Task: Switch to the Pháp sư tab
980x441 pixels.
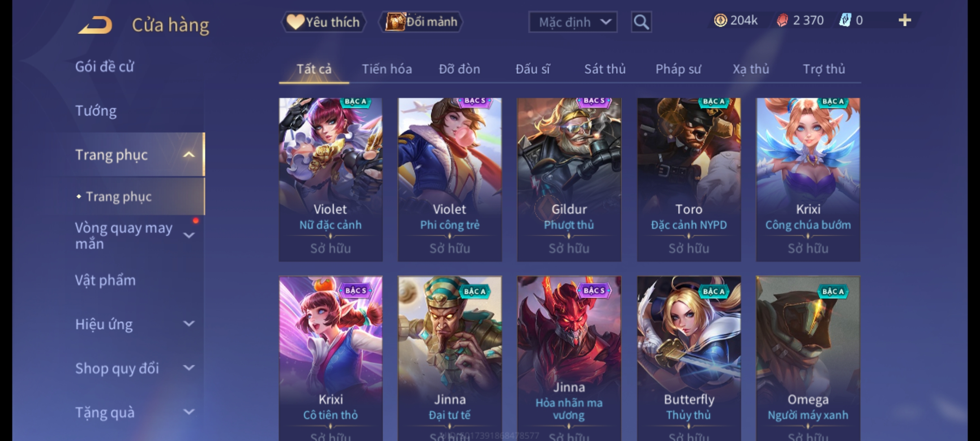Action: (x=678, y=69)
